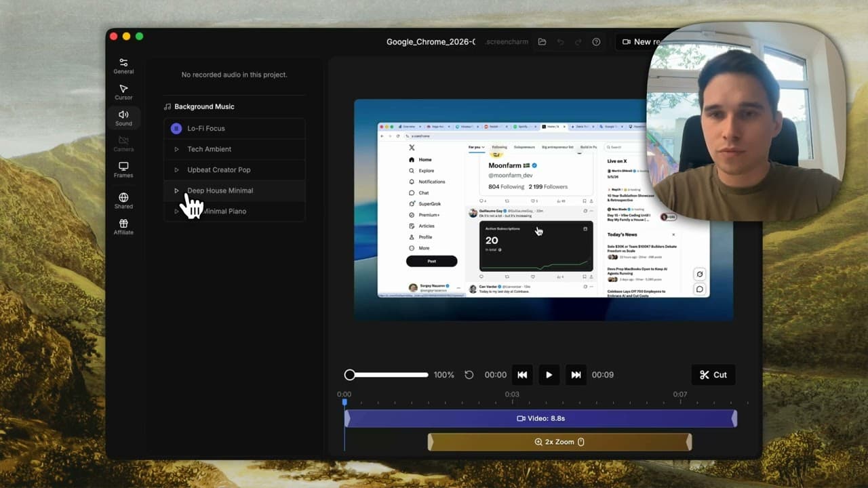Select the 2x Zoom timeline segment

click(559, 442)
